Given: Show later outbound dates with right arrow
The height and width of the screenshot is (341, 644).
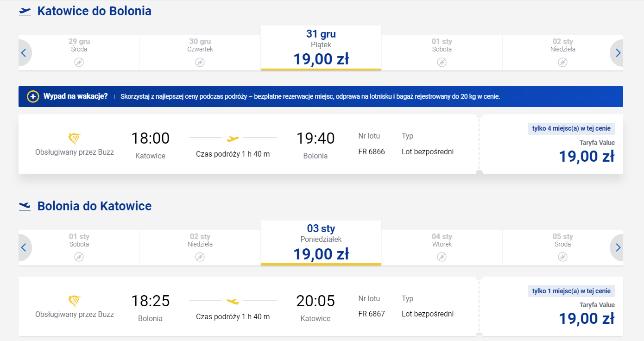Looking at the screenshot, I should click(618, 53).
